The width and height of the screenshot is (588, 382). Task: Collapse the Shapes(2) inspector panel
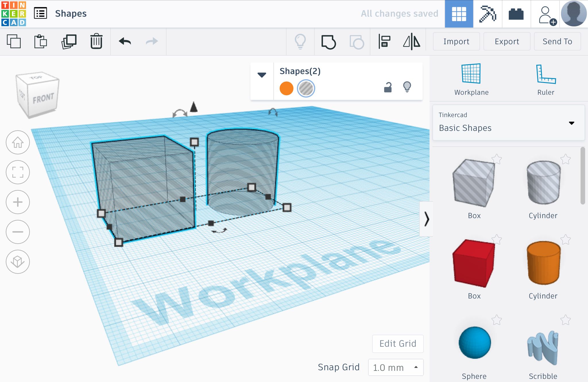pos(262,75)
